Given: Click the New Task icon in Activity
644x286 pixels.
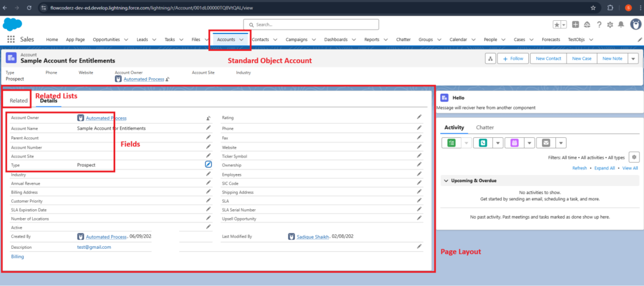Looking at the screenshot, I should (x=451, y=143).
